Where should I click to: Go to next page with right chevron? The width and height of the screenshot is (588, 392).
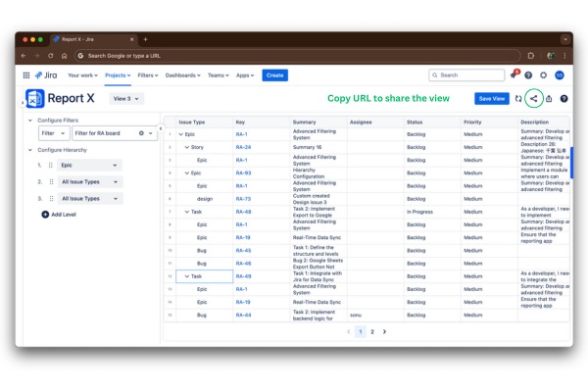[384, 332]
